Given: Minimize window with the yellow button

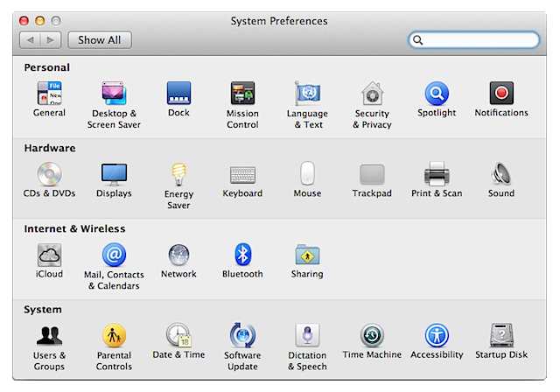Looking at the screenshot, I should [40, 21].
